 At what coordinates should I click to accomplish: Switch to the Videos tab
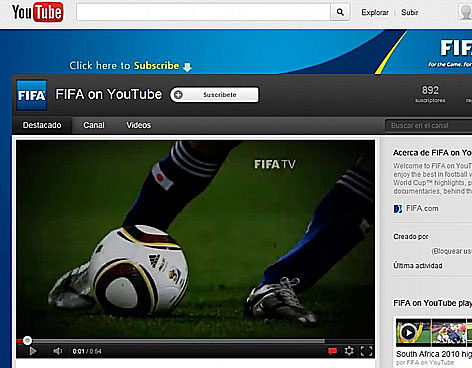138,125
